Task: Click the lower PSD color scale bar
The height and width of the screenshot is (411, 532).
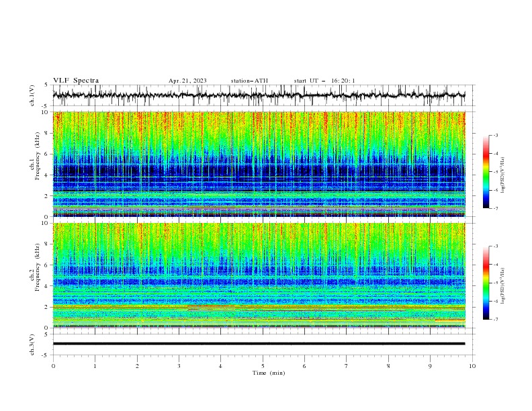Action: pos(486,283)
